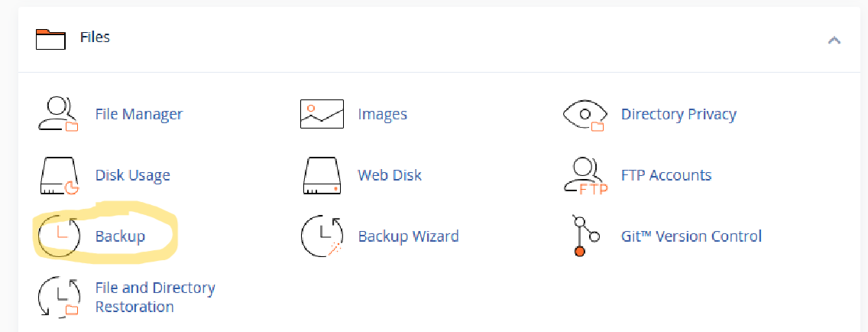
Task: Open the Images text link
Action: (x=382, y=114)
